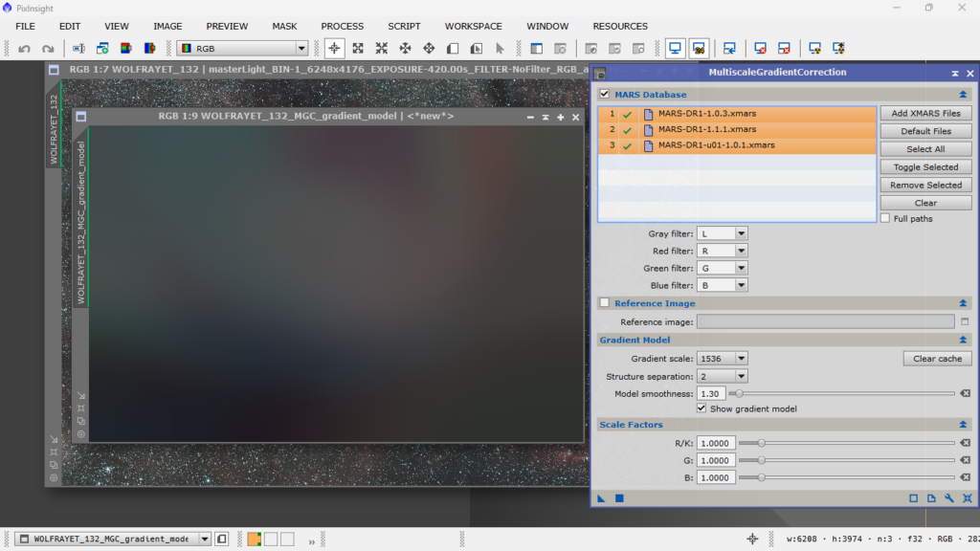Reset the R/K scale factor value
This screenshot has height=551, width=980.
[966, 443]
